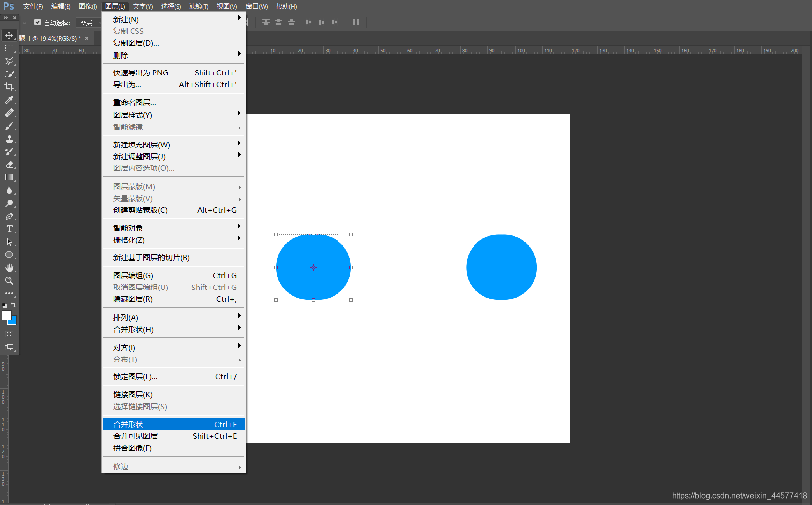This screenshot has width=812, height=505.
Task: Distribute right edges in options bar
Action: 334,22
